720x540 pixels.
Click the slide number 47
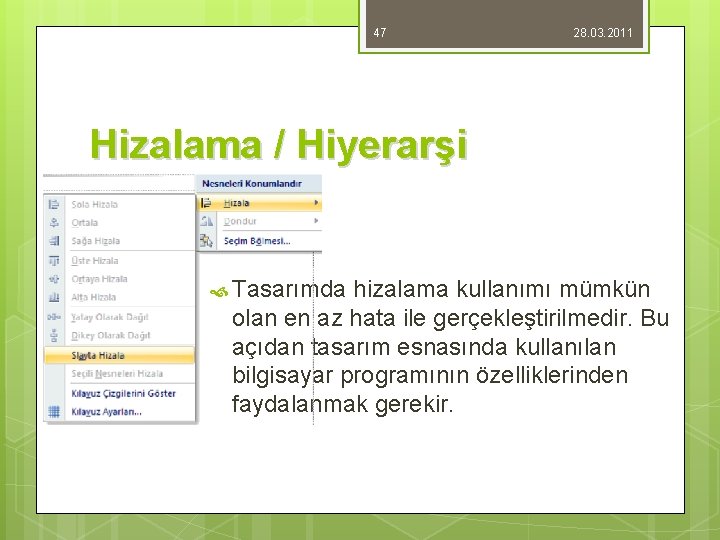coord(380,33)
